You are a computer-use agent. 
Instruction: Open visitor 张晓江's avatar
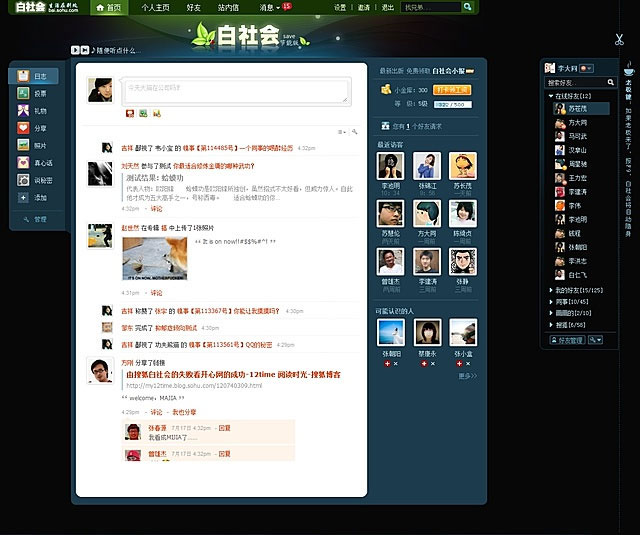coord(427,166)
